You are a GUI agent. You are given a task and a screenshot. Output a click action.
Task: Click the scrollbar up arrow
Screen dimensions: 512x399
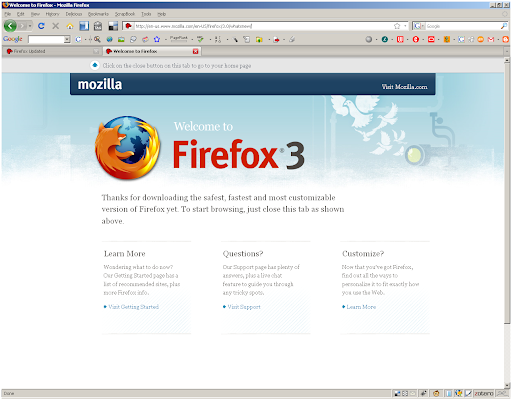(x=507, y=60)
